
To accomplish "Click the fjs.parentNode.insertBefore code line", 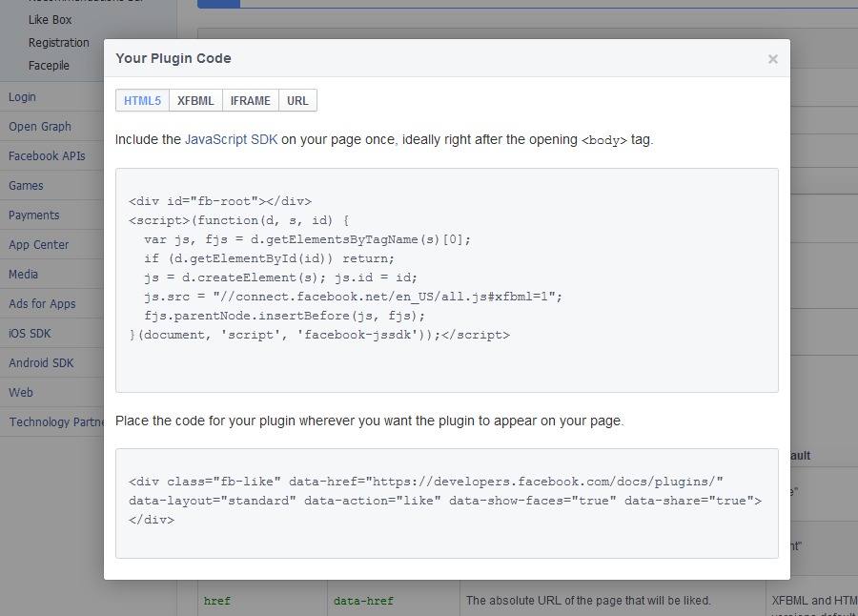I will coord(284,316).
